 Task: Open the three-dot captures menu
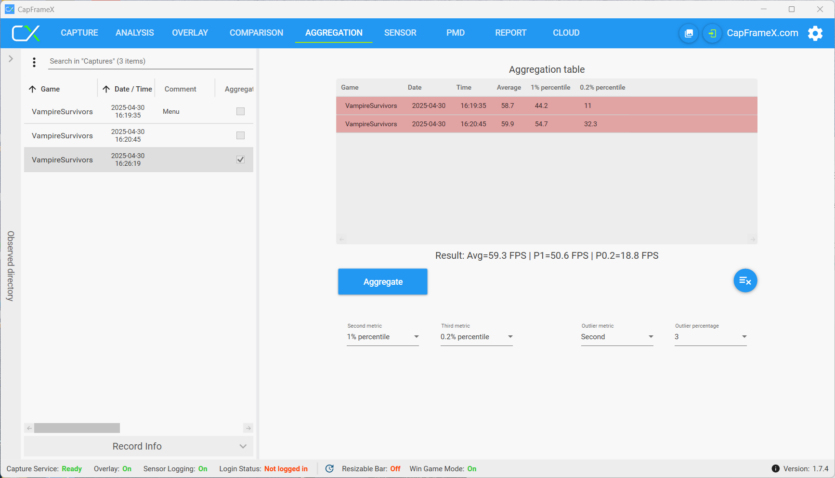34,62
